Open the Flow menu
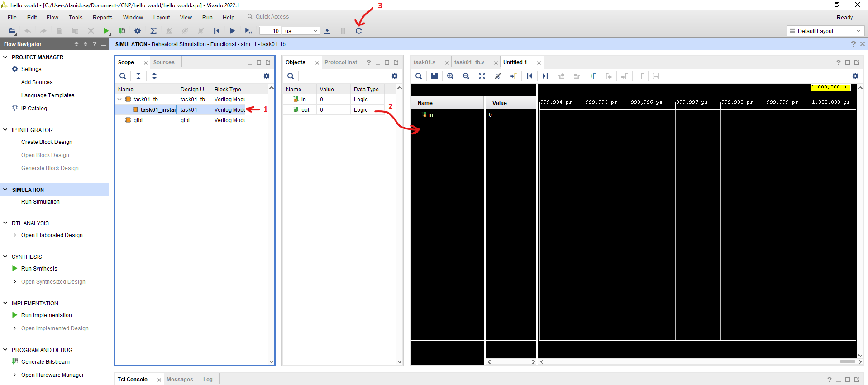Screen dimensions: 868x385 [x=52, y=18]
